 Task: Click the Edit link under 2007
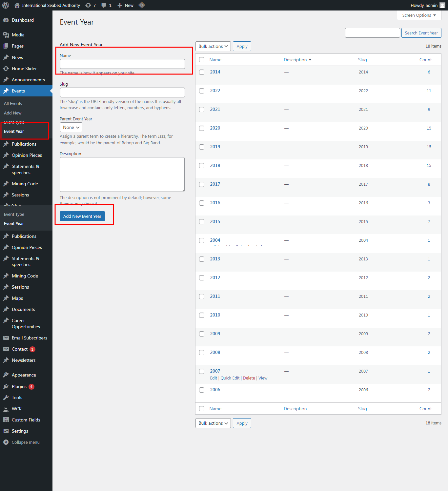pyautogui.click(x=214, y=378)
